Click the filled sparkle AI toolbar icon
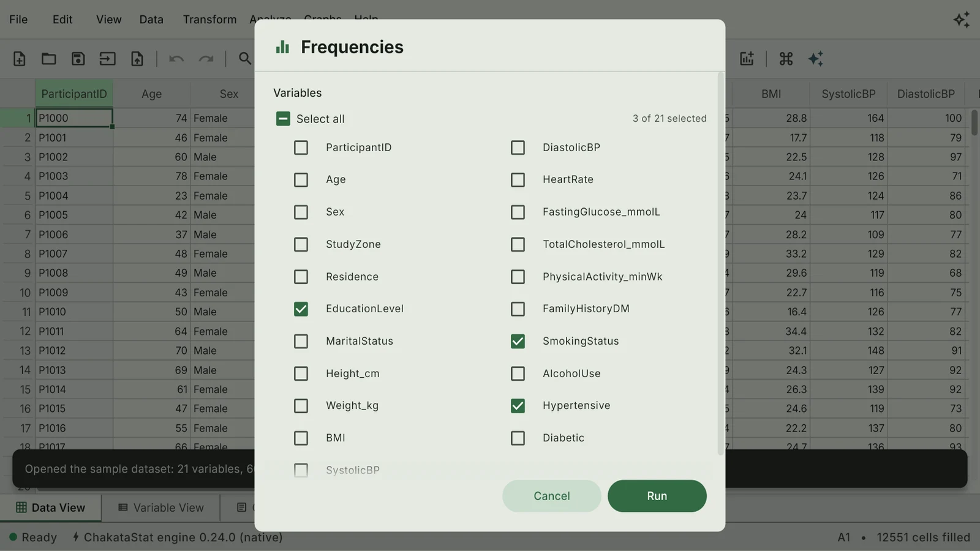The height and width of the screenshot is (551, 980). 815,59
